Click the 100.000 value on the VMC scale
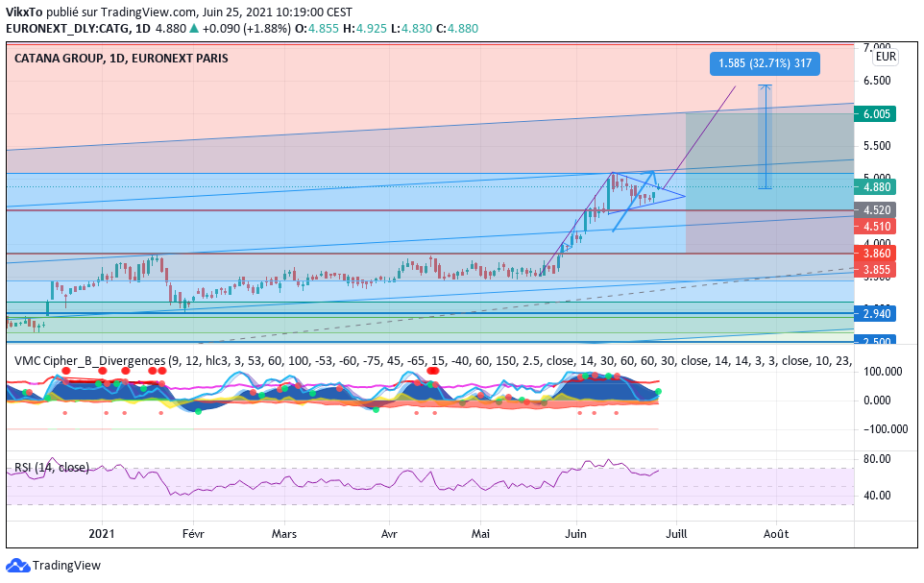This screenshot has width=924, height=583. 883,372
